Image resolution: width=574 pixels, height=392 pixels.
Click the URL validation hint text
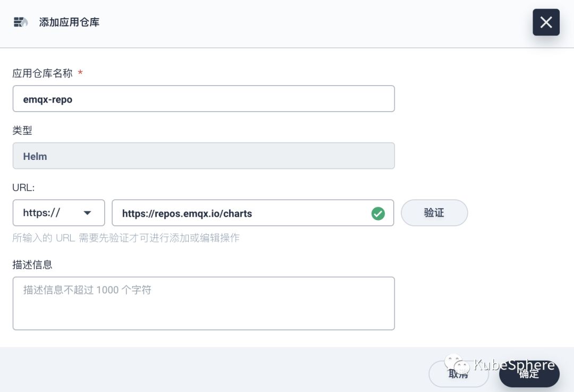click(126, 238)
